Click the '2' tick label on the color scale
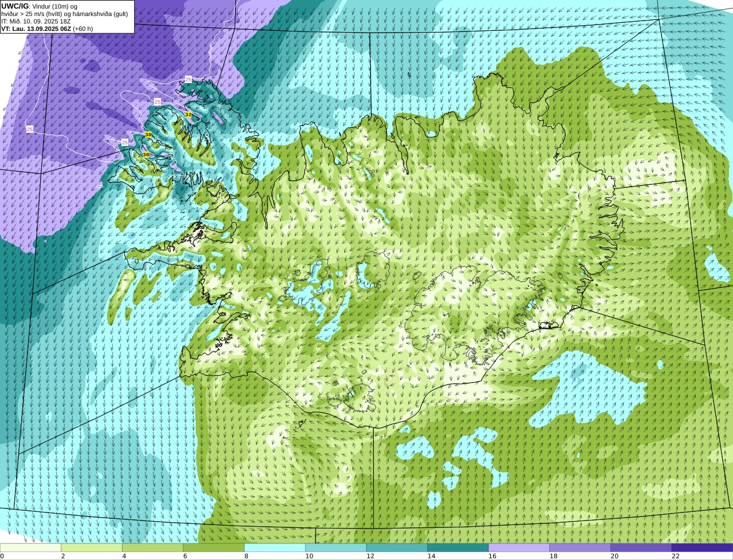 pos(63,556)
